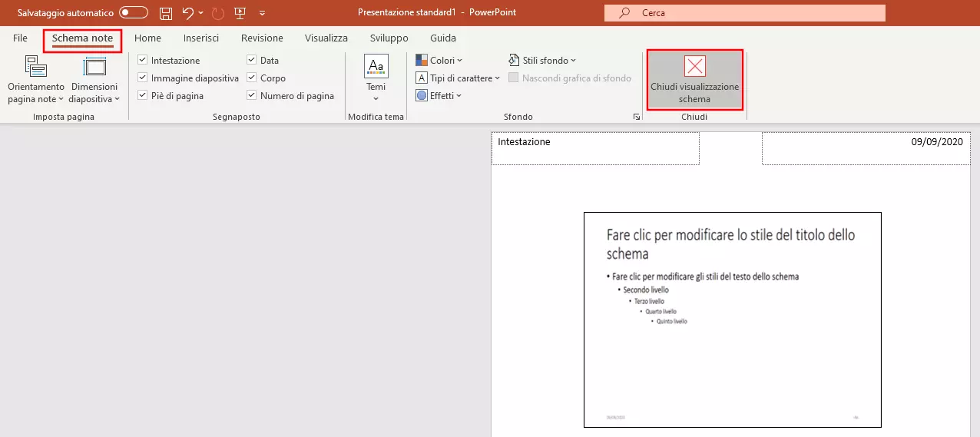Viewport: 980px width, 437px height.
Task: Open Dimensioni diapositiva menu
Action: click(94, 81)
